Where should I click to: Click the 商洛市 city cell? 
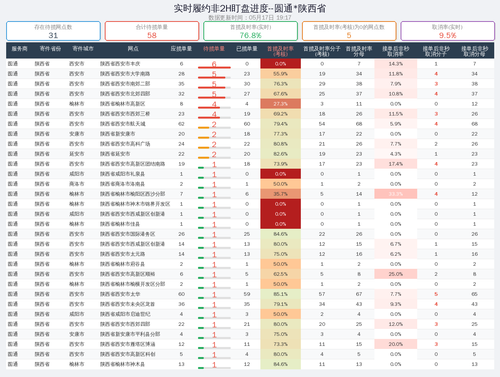77,184
